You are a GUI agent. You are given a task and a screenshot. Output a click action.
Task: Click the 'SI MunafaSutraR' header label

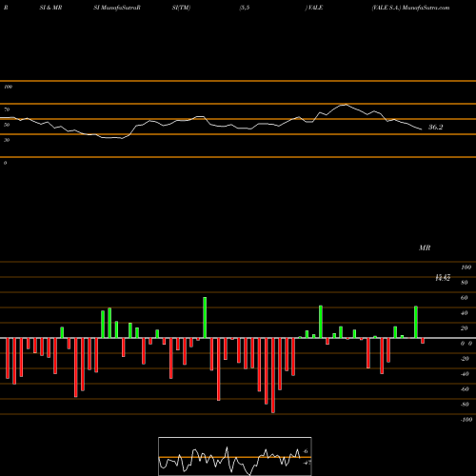pyautogui.click(x=117, y=8)
